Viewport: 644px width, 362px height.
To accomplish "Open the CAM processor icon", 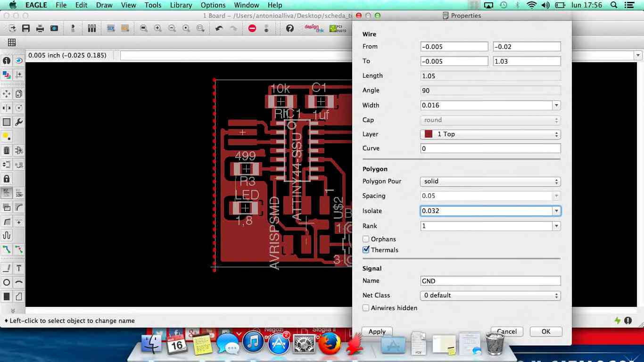I will pyautogui.click(x=54, y=28).
